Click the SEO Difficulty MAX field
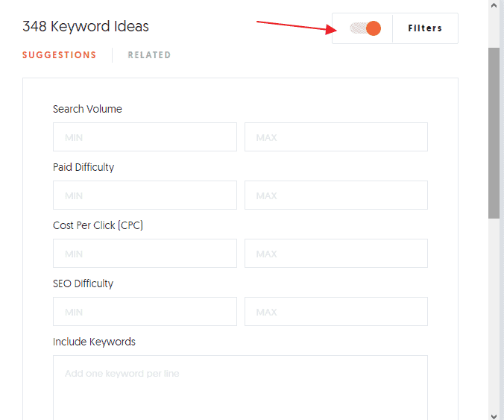The height and width of the screenshot is (420, 504). [x=336, y=312]
